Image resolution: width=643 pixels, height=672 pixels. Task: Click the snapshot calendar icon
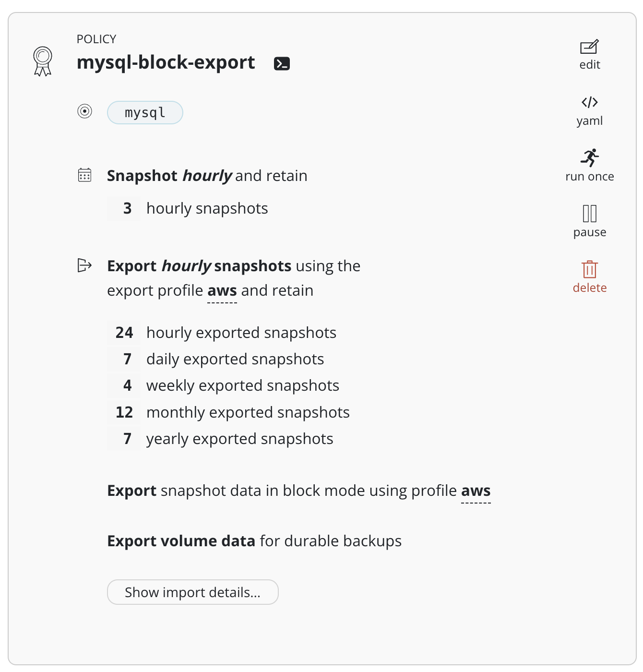(84, 175)
